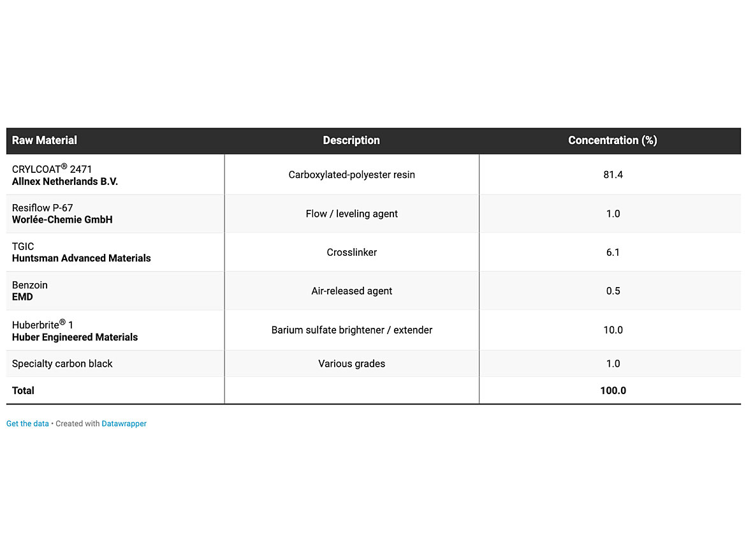Click the Description column header
Viewport: 746px width, 560px height.
pyautogui.click(x=351, y=140)
